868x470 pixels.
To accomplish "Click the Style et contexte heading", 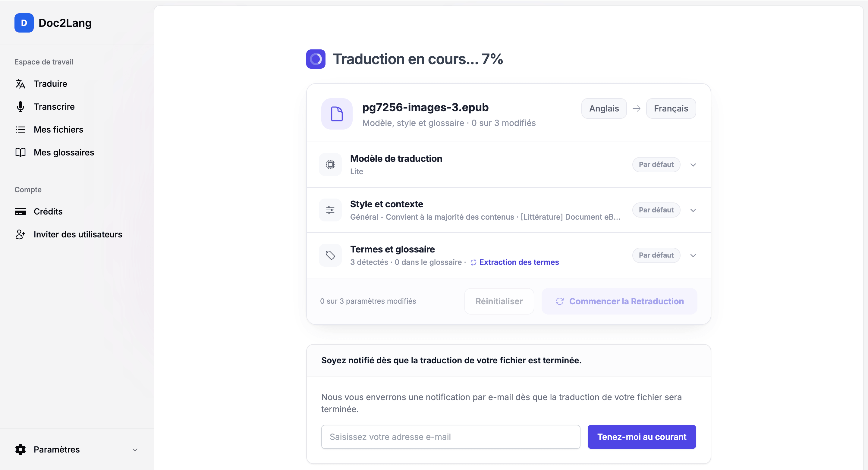I will pos(386,204).
